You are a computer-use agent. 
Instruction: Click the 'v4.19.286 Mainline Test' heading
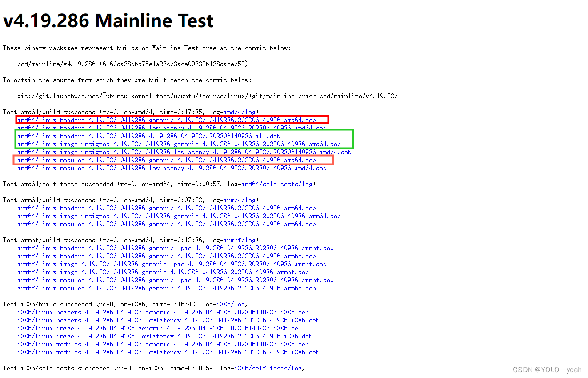click(108, 21)
